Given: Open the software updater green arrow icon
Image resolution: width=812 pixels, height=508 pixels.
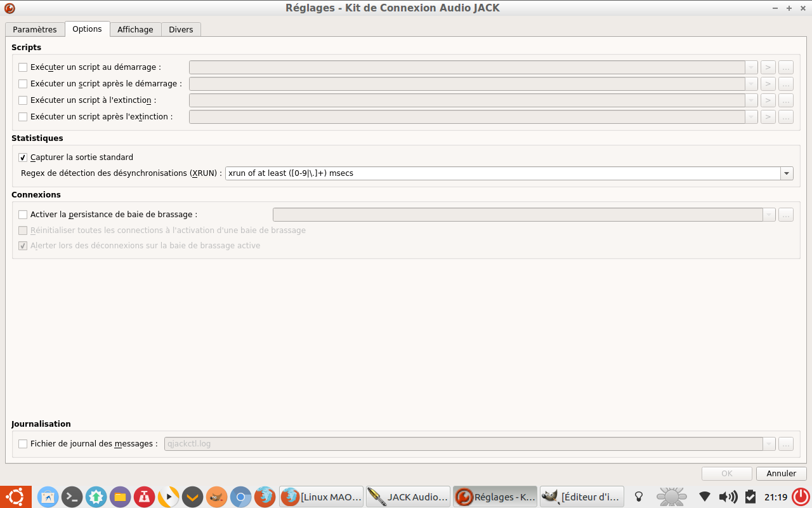Looking at the screenshot, I should tap(96, 497).
